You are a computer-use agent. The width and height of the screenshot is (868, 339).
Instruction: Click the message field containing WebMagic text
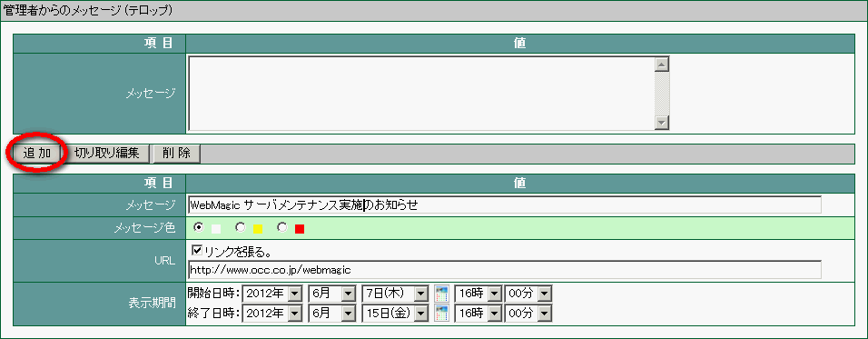click(x=504, y=205)
